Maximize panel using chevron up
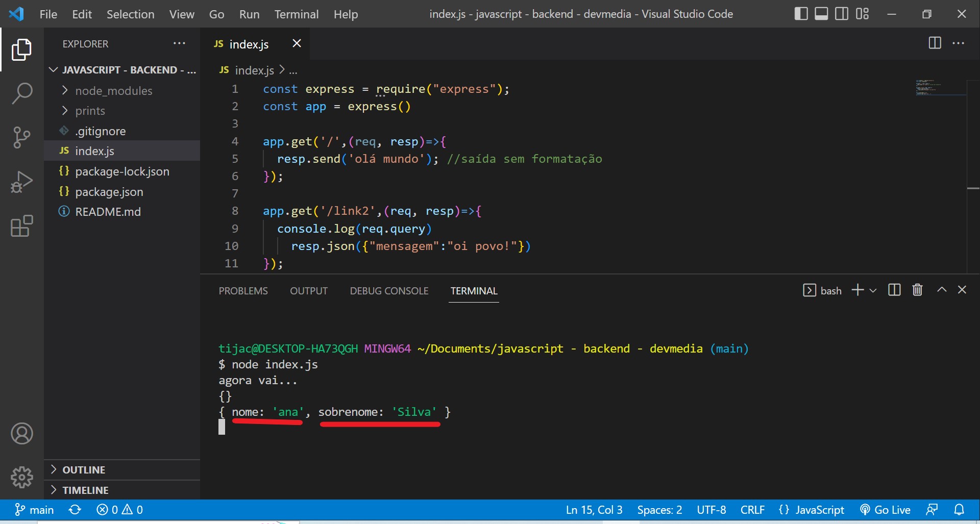 click(x=941, y=289)
